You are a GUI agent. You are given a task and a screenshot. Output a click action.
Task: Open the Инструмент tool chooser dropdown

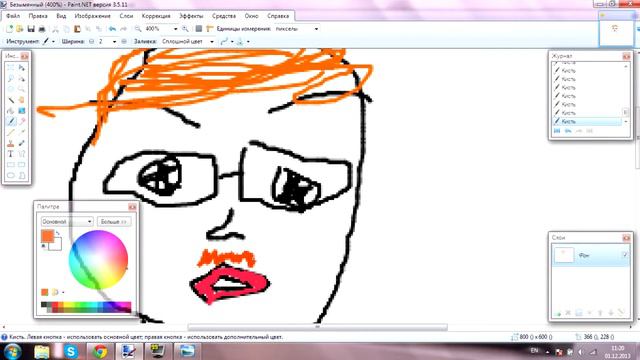tap(53, 42)
